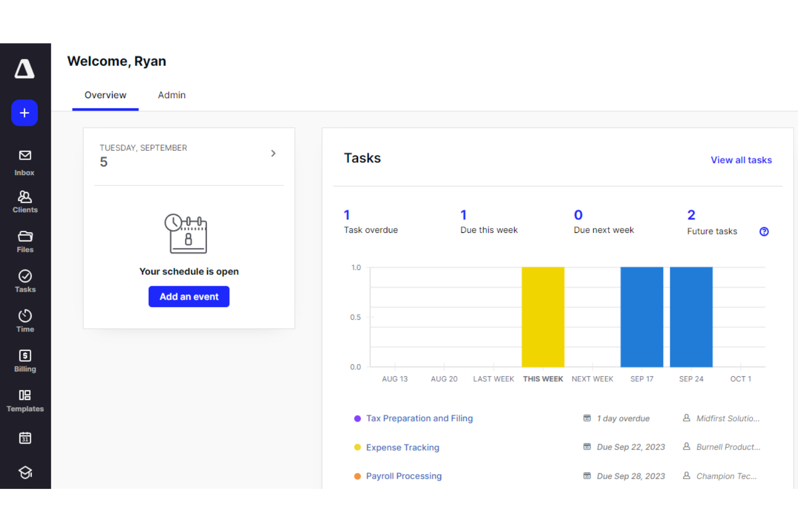Open the View all tasks link
The width and height of the screenshot is (798, 532).
click(x=741, y=160)
